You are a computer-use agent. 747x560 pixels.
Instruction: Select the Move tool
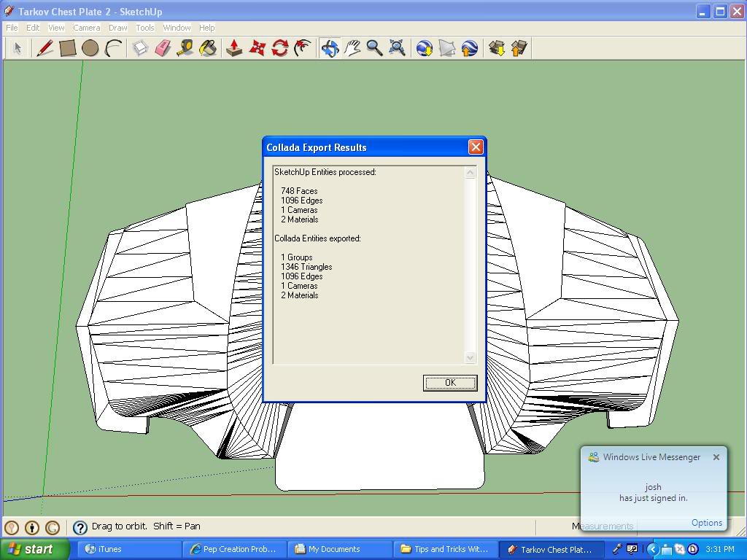257,49
